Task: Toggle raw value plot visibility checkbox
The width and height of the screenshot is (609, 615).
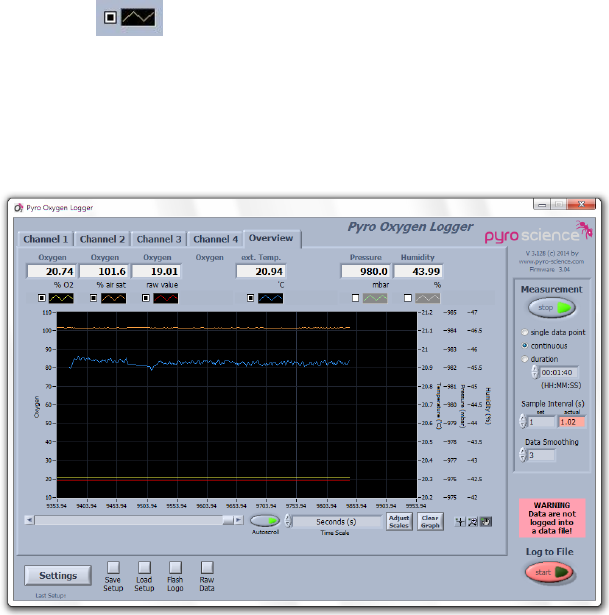Action: (145, 298)
